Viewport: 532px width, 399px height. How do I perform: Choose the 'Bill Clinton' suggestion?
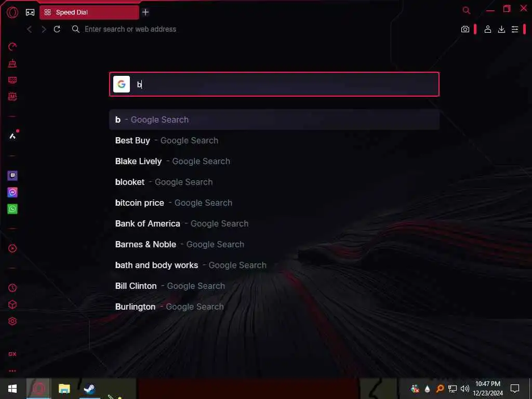tap(274, 286)
